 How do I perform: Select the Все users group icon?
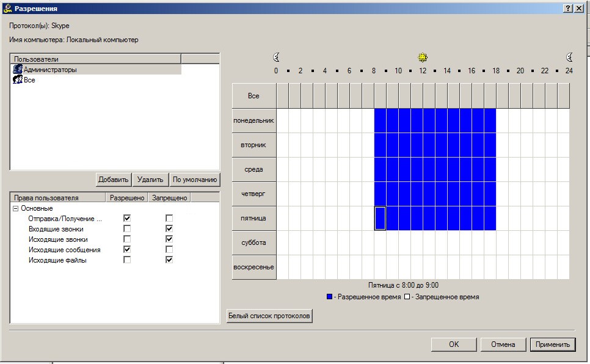[18, 79]
